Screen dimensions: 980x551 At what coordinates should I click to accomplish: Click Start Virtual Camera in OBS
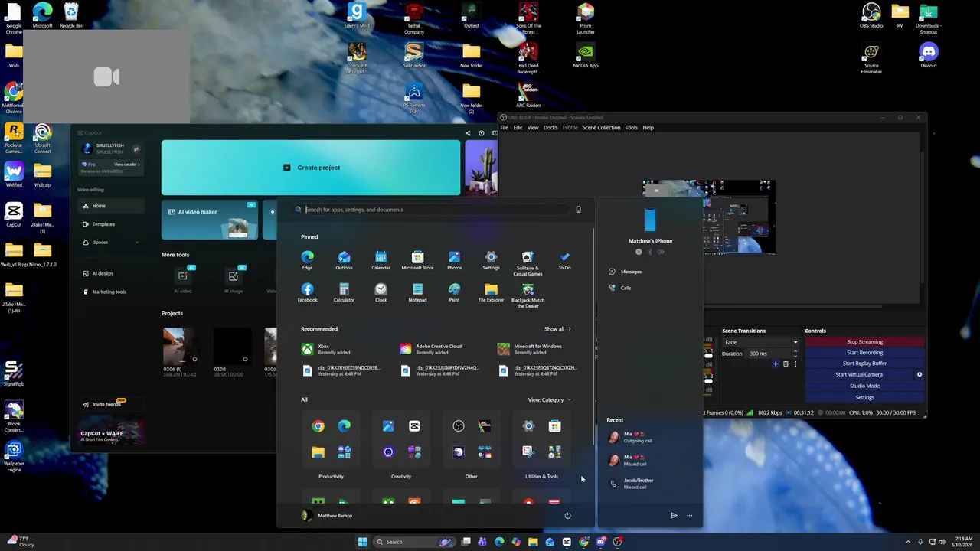(858, 374)
